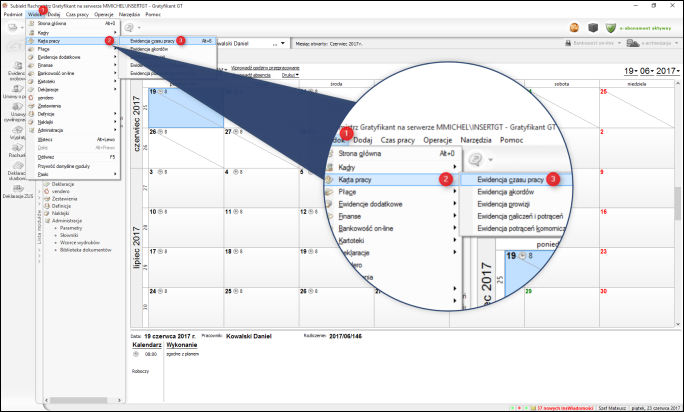Open the Rachunki sidebar icon

(17, 148)
